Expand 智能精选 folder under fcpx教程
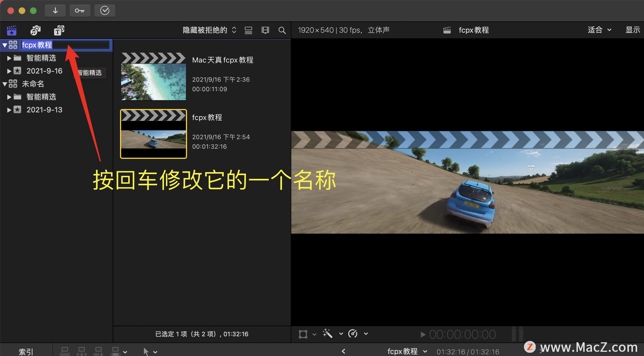Image resolution: width=644 pixels, height=356 pixels. [9, 58]
